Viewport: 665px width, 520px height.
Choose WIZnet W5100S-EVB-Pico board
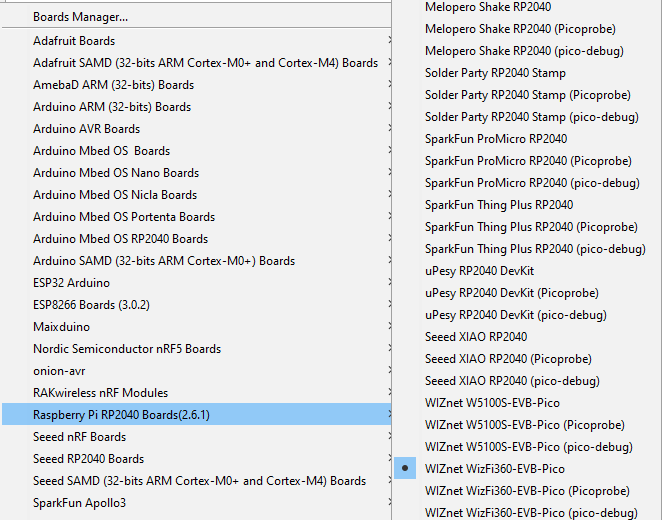pyautogui.click(x=527, y=403)
